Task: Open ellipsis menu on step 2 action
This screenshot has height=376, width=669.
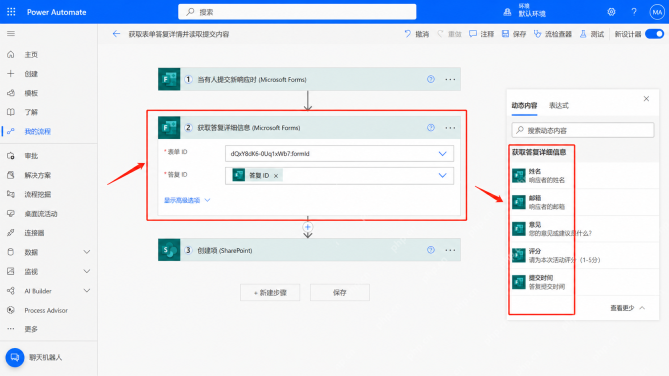Action: (x=450, y=128)
